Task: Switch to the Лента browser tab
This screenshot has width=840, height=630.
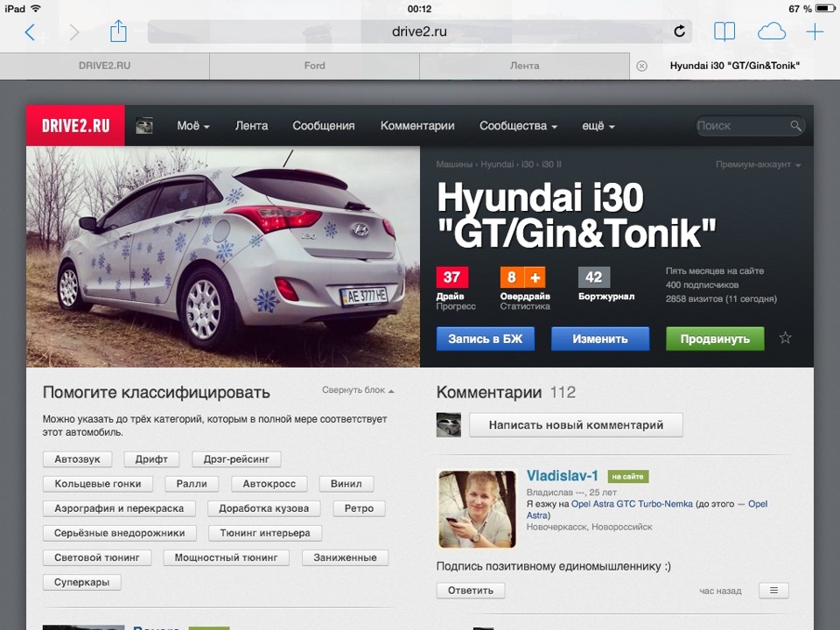Action: [524, 66]
